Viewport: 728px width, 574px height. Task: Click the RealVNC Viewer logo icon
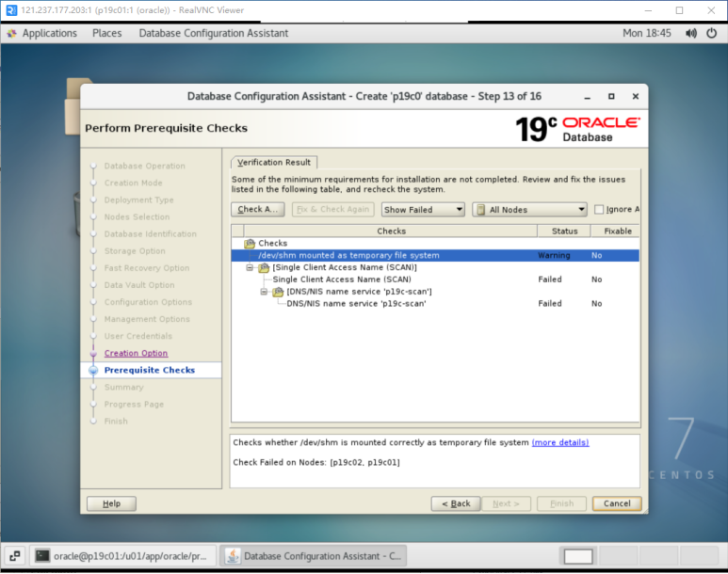tap(11, 10)
